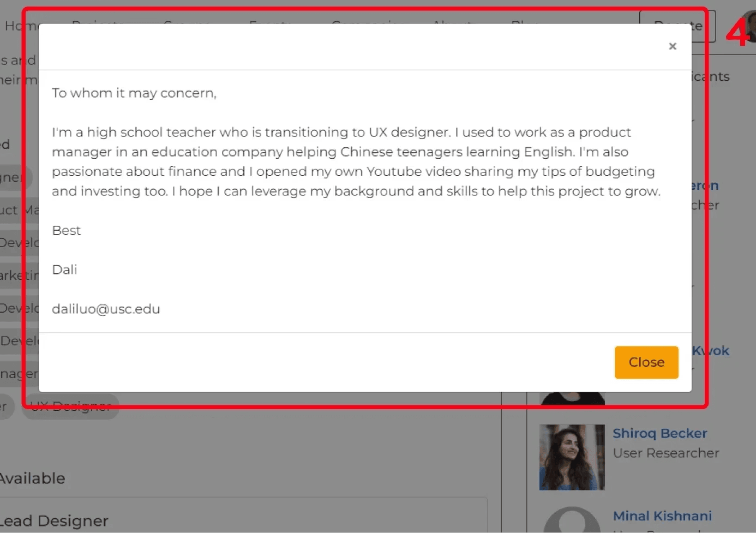
Task: Close the modal with the X icon
Action: 673,46
